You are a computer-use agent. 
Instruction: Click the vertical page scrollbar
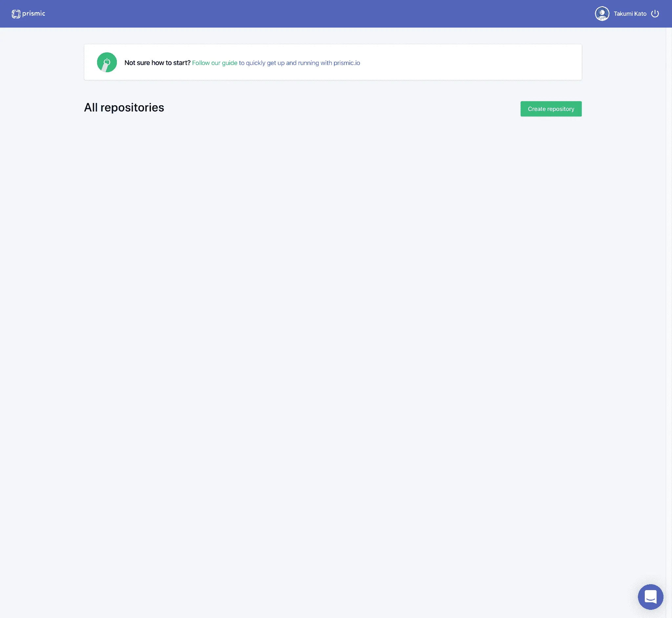669,301
